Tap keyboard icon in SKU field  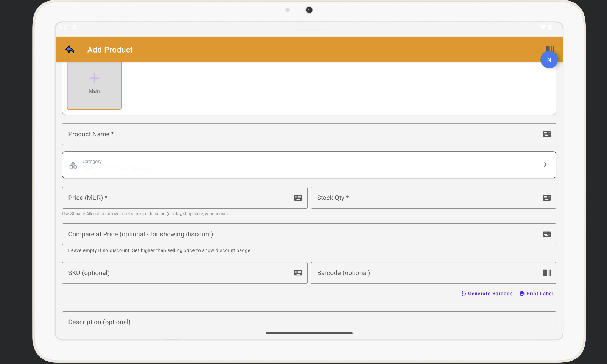(x=298, y=273)
